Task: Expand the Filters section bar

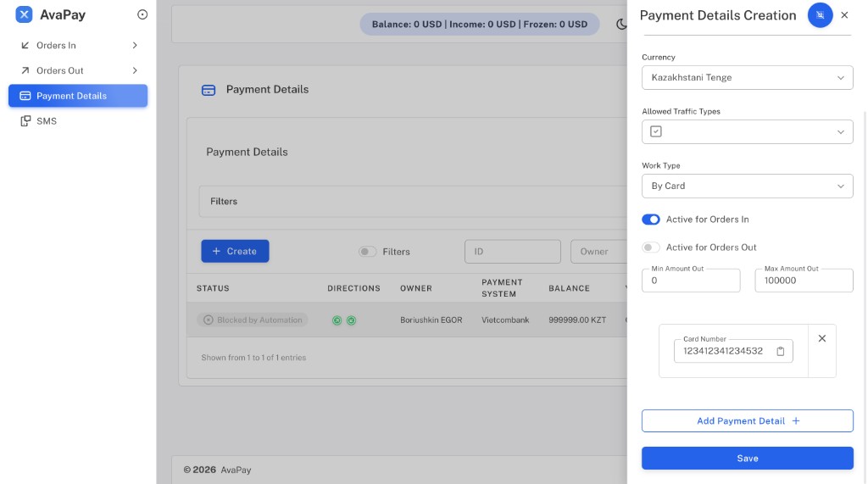Action: [413, 202]
